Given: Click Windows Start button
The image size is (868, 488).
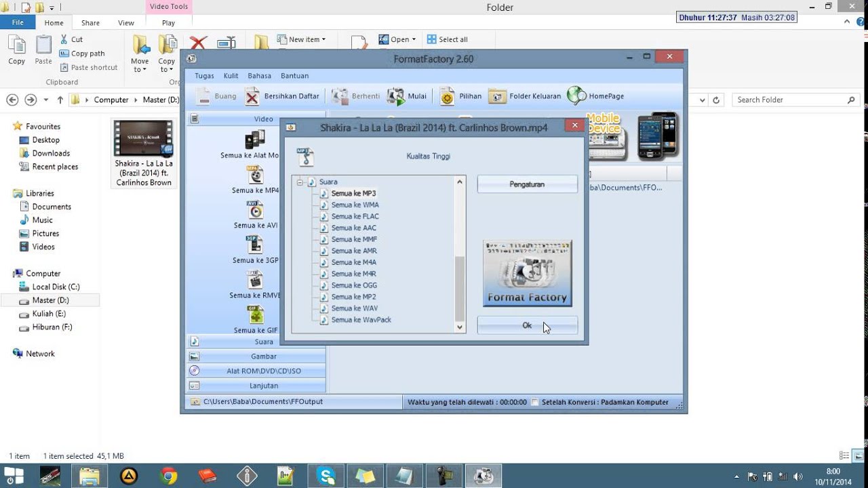Looking at the screenshot, I should coord(14,476).
